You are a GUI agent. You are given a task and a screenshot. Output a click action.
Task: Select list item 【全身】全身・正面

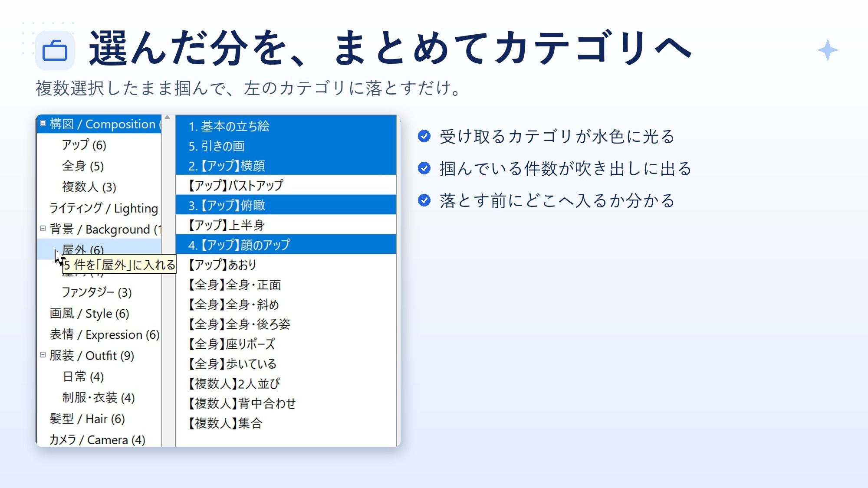[286, 285]
